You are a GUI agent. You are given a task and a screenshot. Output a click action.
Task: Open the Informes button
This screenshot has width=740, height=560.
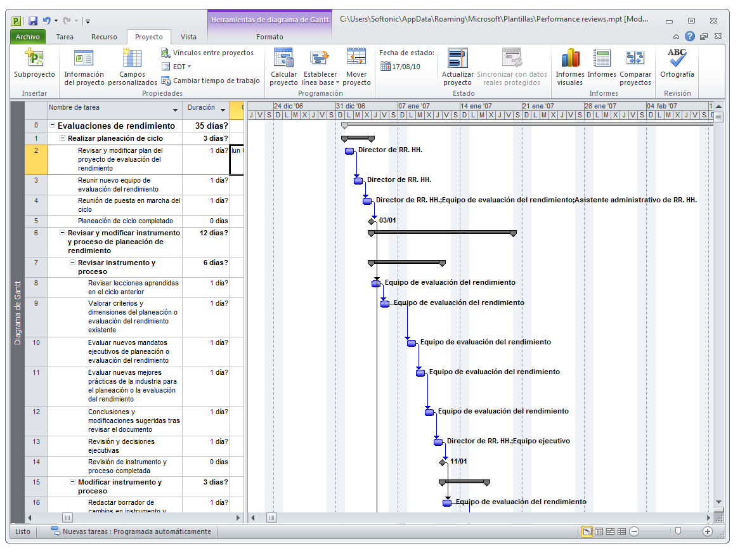[602, 63]
